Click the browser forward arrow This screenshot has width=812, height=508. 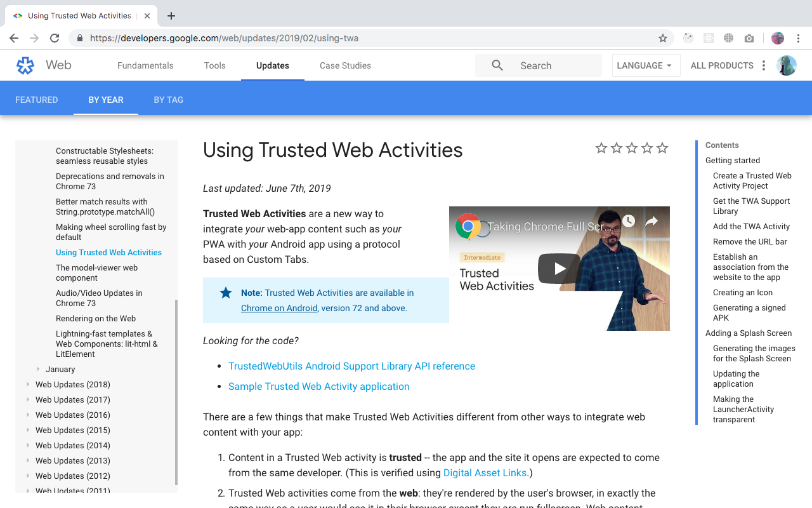pos(34,38)
